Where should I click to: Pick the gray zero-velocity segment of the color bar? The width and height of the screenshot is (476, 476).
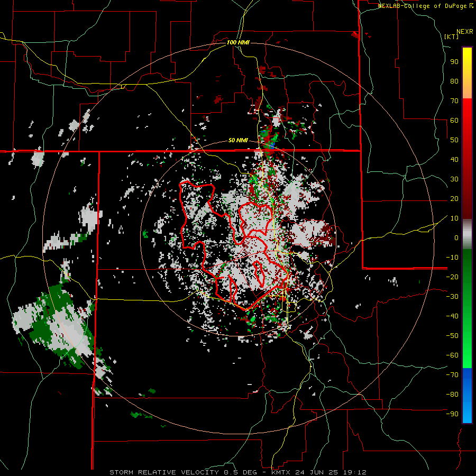467,234
